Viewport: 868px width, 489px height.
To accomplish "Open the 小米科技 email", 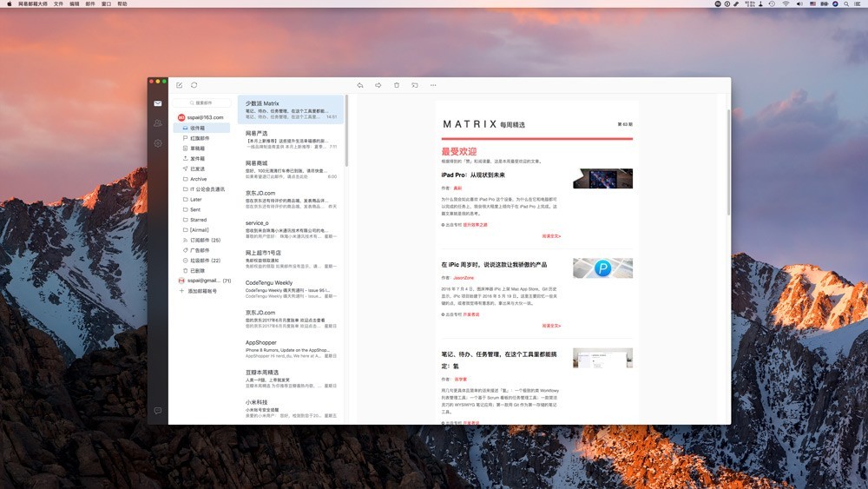I will click(291, 409).
